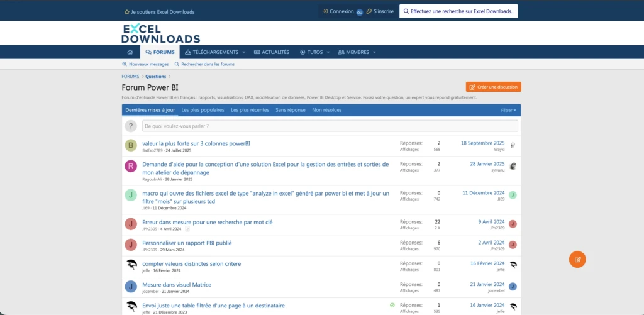Click the De quoi voulez-vous parler field
The width and height of the screenshot is (644, 315).
point(330,126)
